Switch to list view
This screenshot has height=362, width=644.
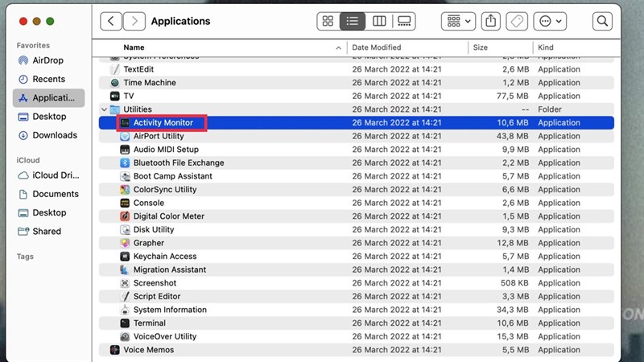[x=353, y=21]
